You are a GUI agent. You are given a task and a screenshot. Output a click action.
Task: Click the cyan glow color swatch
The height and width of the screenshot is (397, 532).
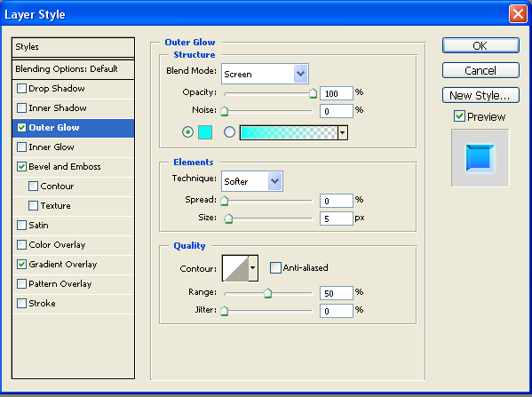[x=205, y=132]
